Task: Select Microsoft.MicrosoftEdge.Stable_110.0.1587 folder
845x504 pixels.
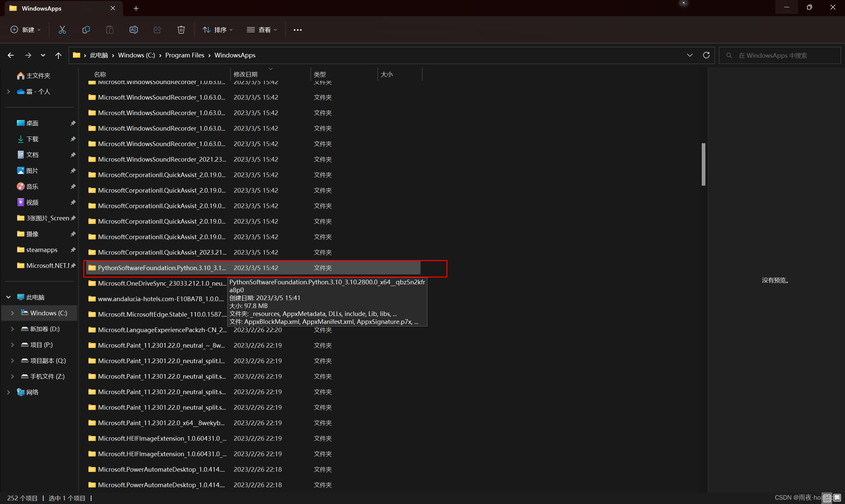Action: tap(157, 314)
